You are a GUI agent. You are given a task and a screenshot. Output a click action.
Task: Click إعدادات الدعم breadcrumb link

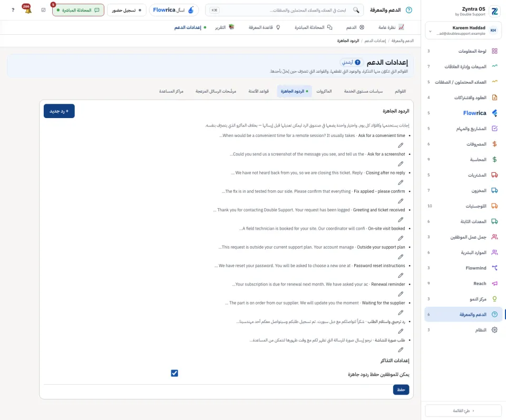tap(375, 41)
